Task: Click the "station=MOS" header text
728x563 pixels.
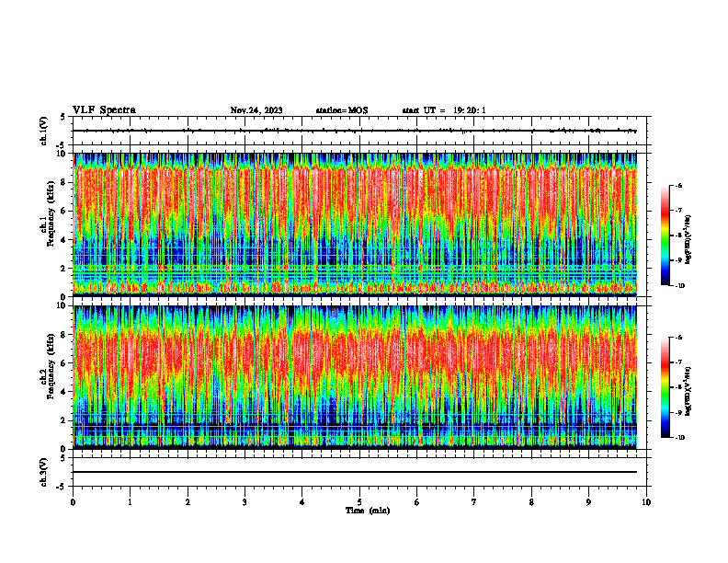Action: (x=342, y=110)
